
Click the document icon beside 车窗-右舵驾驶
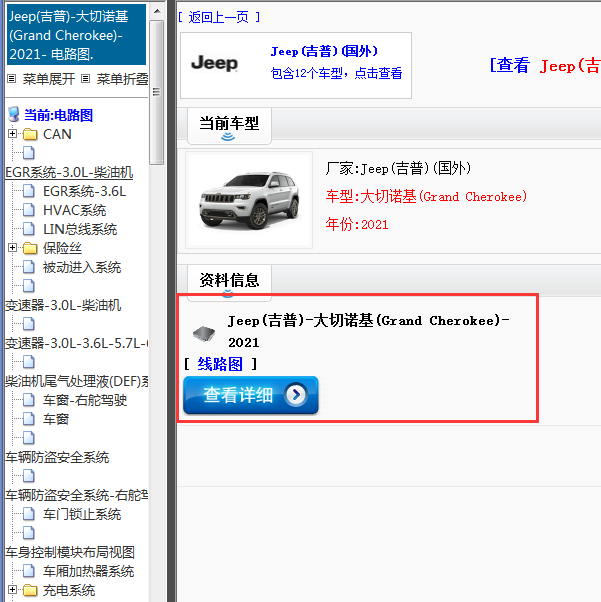28,400
